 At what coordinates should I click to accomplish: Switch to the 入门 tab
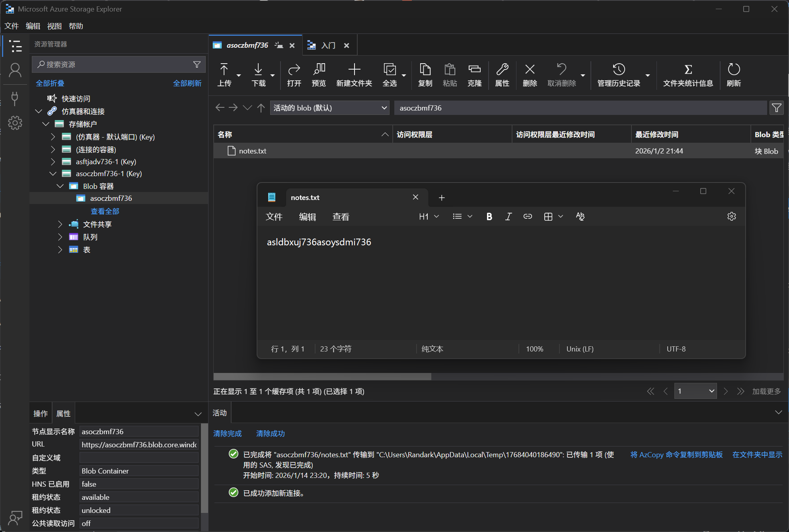tap(328, 45)
